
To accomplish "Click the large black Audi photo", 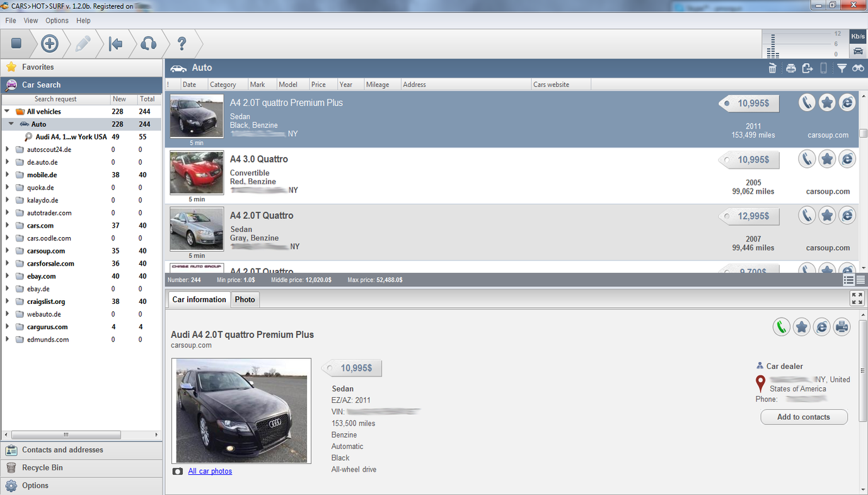I will click(x=241, y=411).
